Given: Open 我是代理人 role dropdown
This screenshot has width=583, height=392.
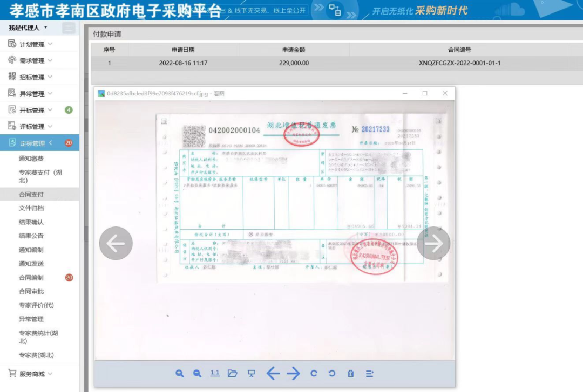Looking at the screenshot, I should coord(28,27).
